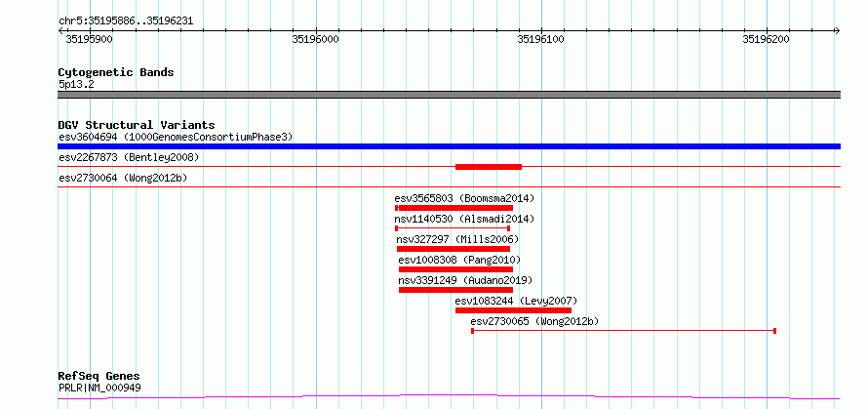Click the right end cap of nsv1140530
The image size is (868, 409).
(x=509, y=228)
